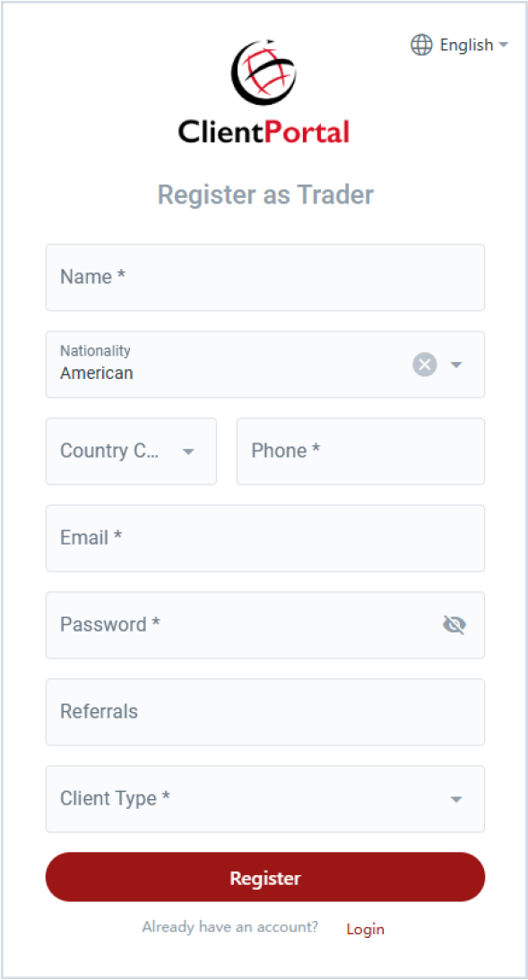Select the English language label
This screenshot has height=980, width=528.
467,45
